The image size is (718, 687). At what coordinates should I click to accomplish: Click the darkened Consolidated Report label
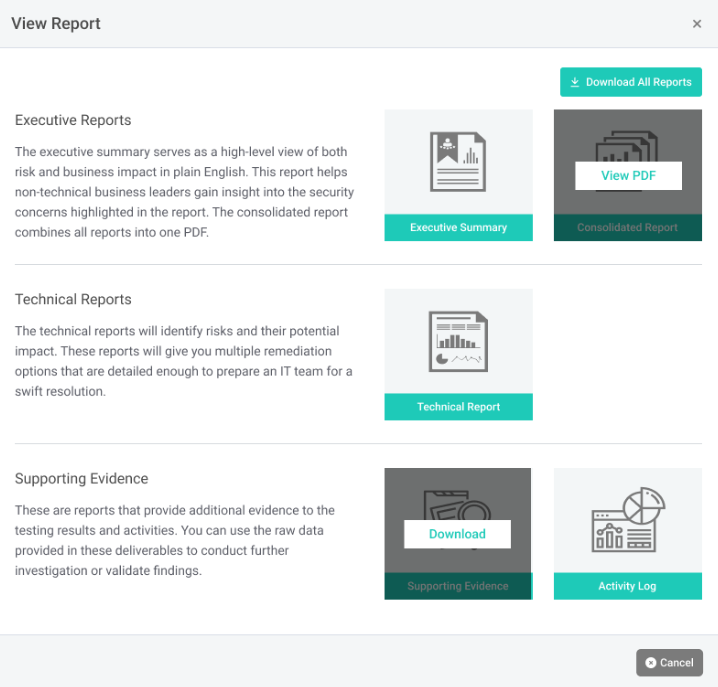pyautogui.click(x=627, y=228)
